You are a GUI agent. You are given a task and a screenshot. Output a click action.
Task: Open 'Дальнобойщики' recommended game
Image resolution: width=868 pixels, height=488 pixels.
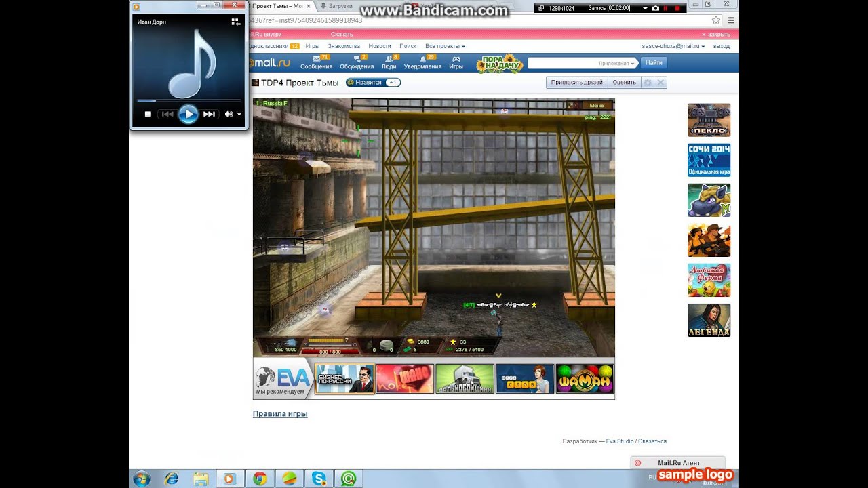point(465,379)
